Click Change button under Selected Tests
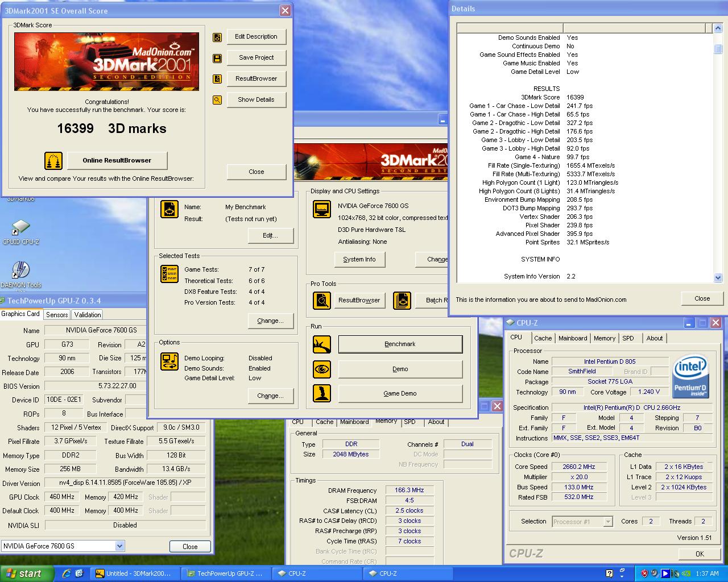 (x=270, y=321)
